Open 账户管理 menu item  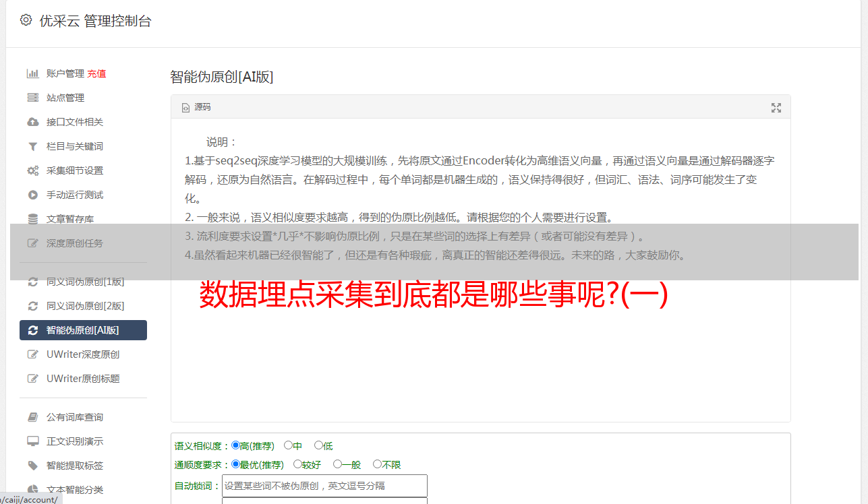[x=65, y=73]
